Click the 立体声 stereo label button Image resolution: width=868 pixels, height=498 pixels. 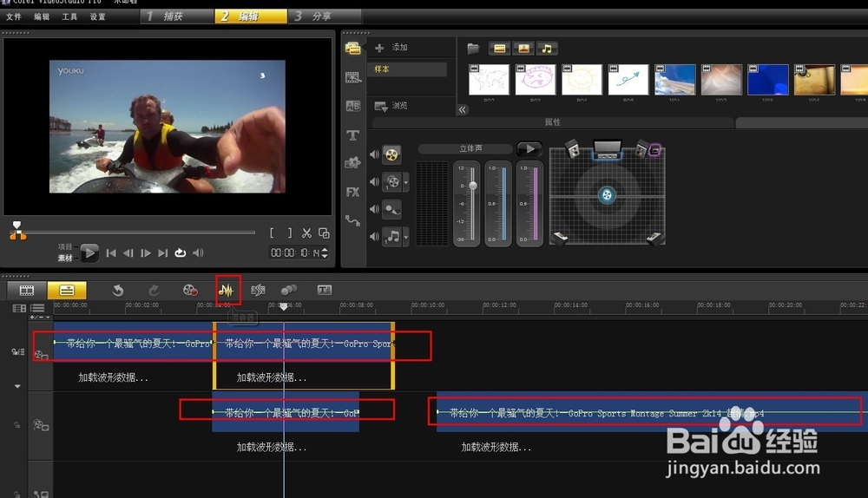click(465, 148)
